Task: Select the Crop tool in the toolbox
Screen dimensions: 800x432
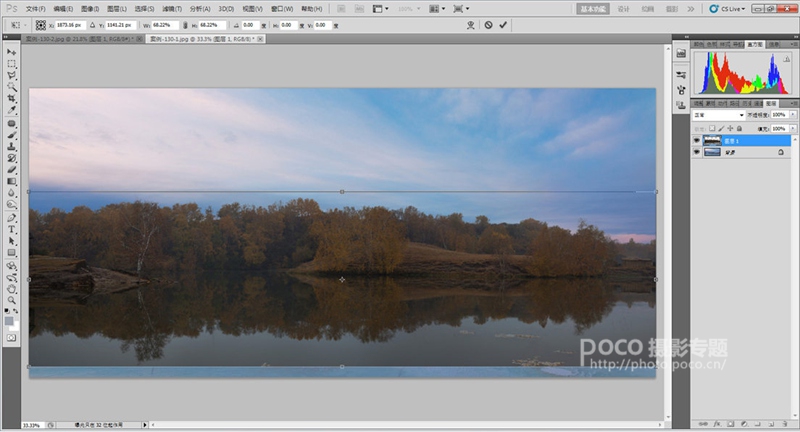Action: point(11,98)
